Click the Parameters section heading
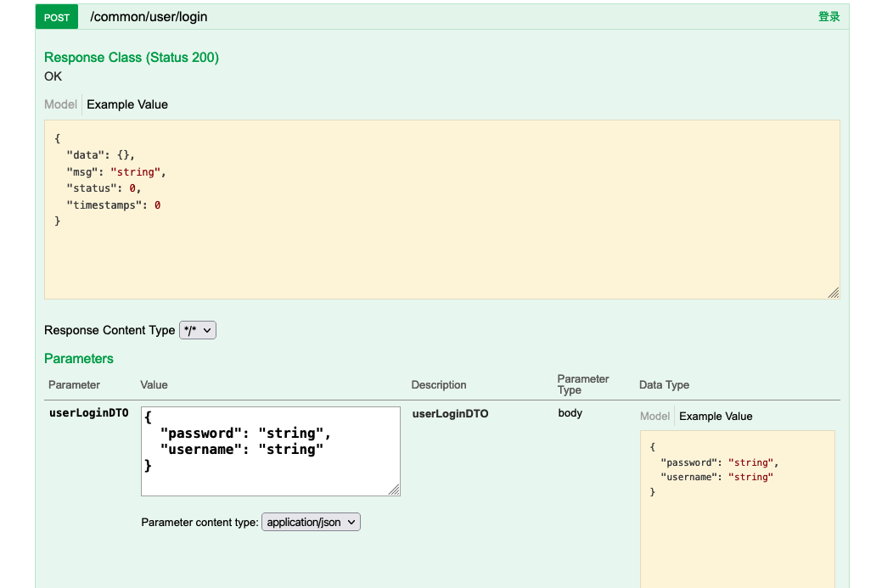 pos(79,359)
